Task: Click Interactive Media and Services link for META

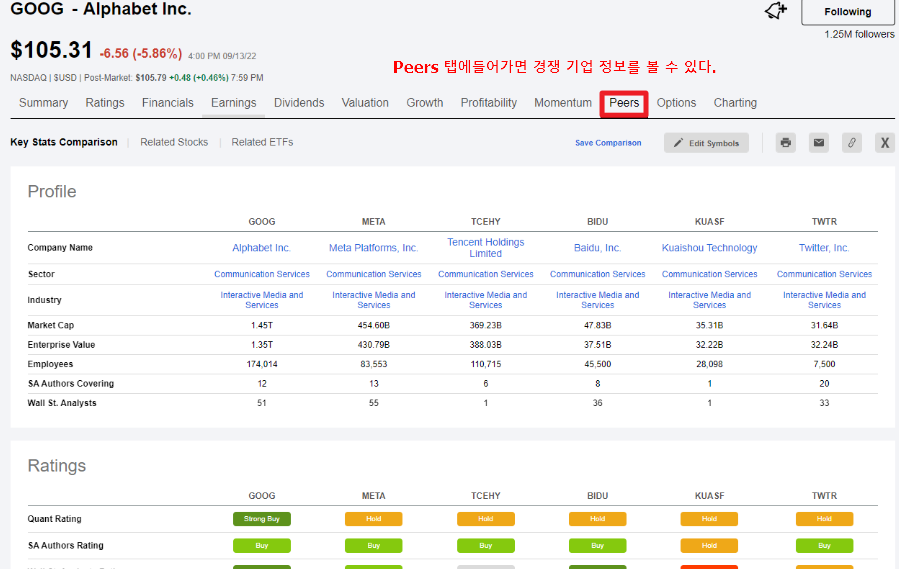Action: pyautogui.click(x=373, y=300)
